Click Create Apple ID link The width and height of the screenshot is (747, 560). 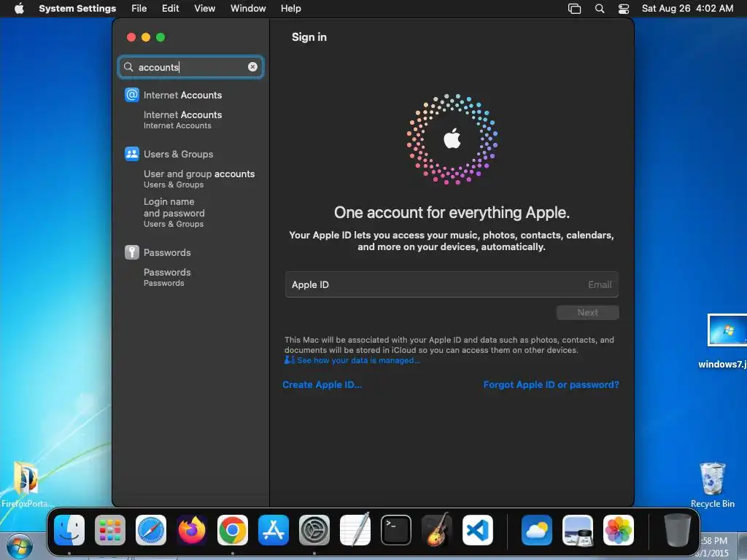(322, 384)
